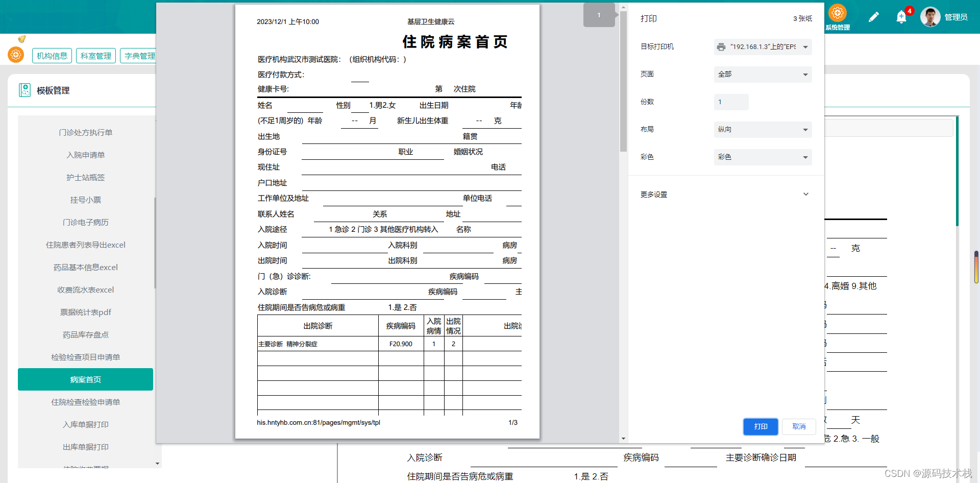Click the small broom icon above tabs

click(21, 39)
